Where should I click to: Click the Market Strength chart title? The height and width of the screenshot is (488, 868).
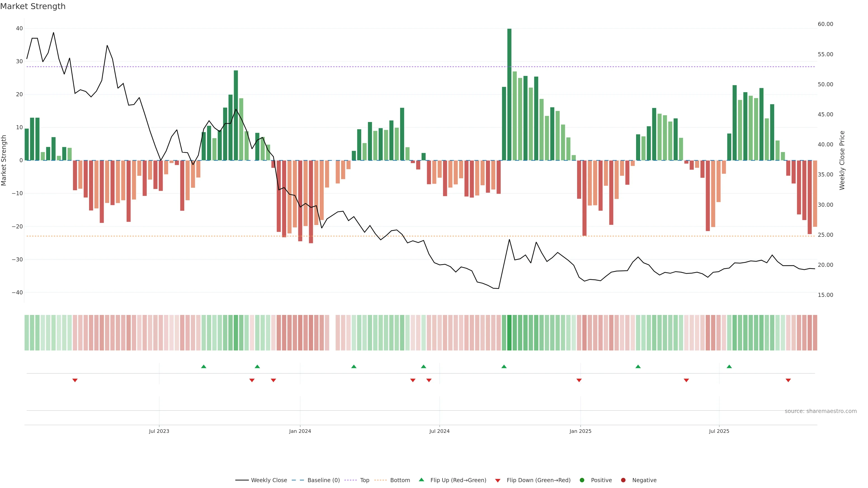33,6
